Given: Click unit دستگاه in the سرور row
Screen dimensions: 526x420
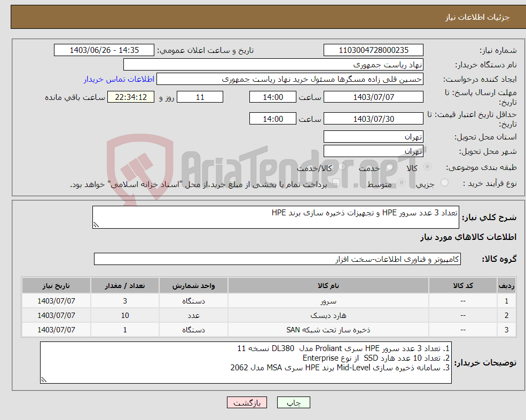Looking at the screenshot, I should click(193, 301).
